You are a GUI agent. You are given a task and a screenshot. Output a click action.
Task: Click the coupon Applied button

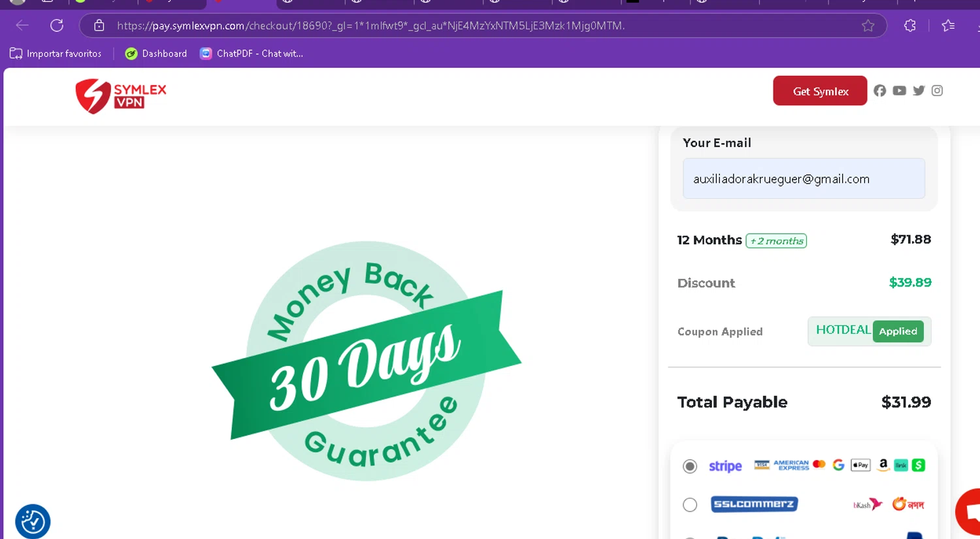pyautogui.click(x=898, y=331)
